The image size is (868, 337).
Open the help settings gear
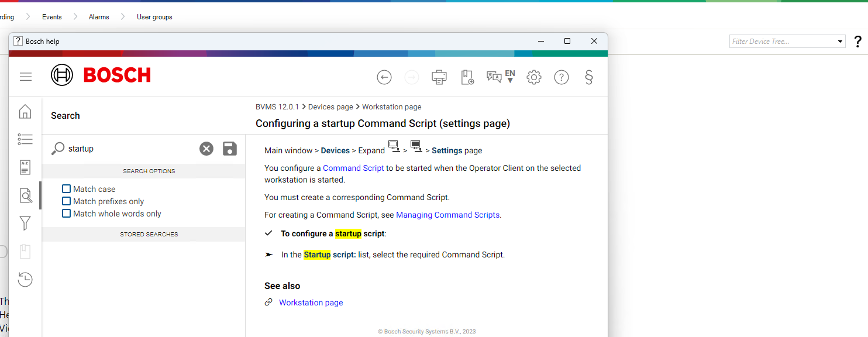(533, 77)
